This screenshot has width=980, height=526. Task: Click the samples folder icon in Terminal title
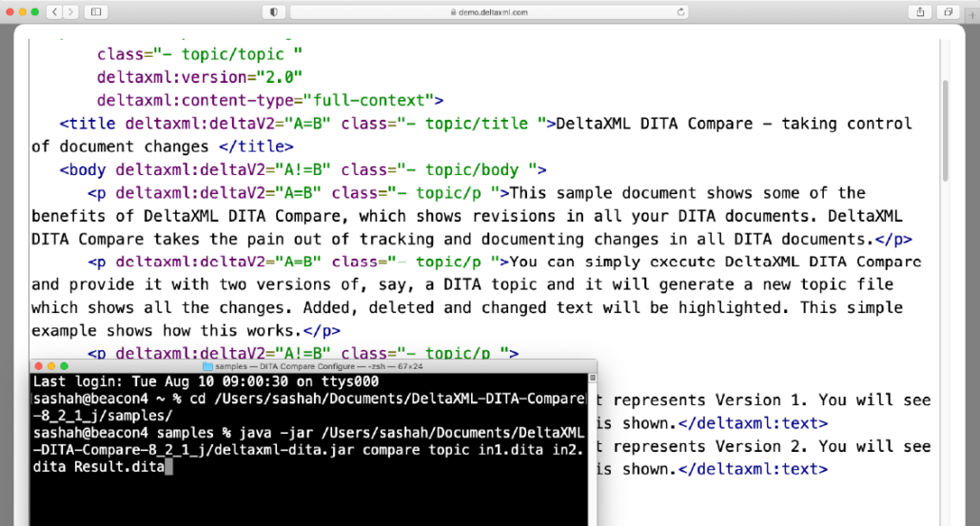tap(207, 366)
